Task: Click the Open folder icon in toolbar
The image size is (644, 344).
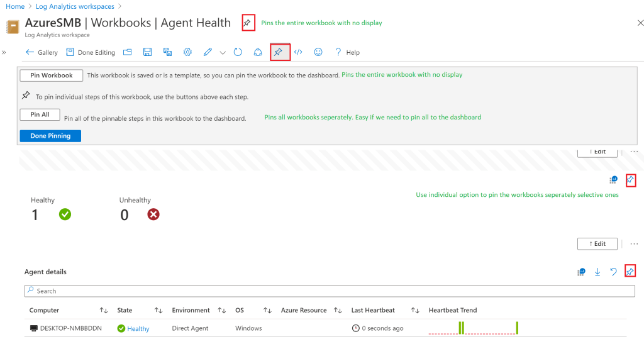Action: click(128, 52)
